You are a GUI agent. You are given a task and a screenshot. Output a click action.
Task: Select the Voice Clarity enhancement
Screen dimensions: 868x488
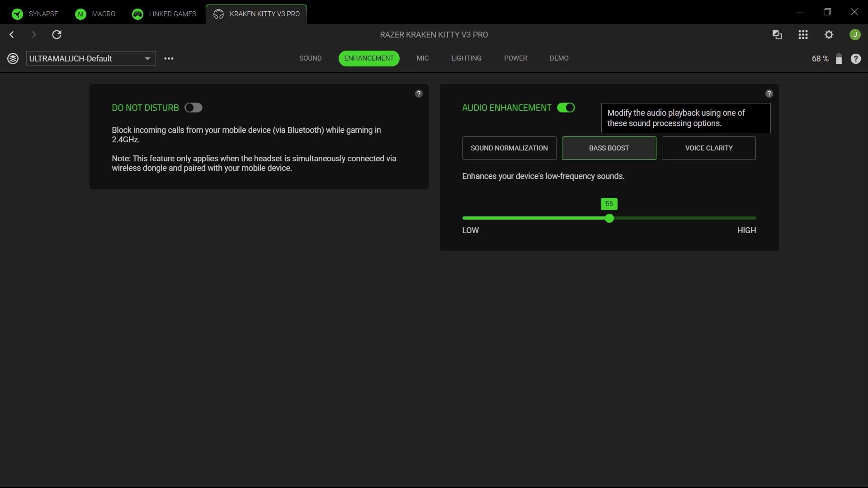(x=708, y=148)
